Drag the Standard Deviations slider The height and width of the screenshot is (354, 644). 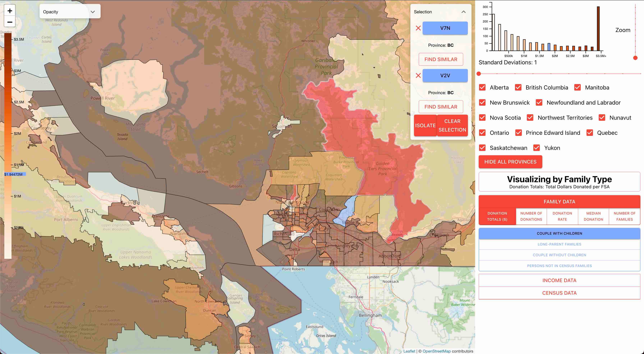pos(480,73)
